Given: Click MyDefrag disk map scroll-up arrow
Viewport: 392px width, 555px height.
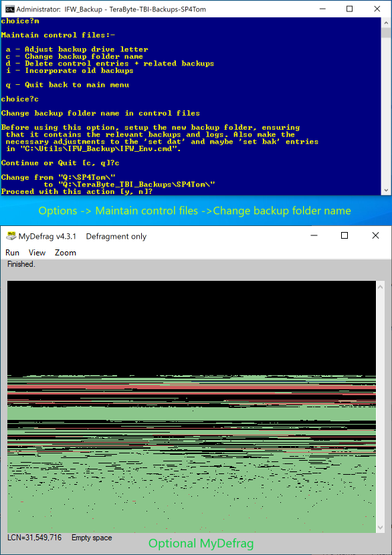Looking at the screenshot, I should (x=381, y=287).
